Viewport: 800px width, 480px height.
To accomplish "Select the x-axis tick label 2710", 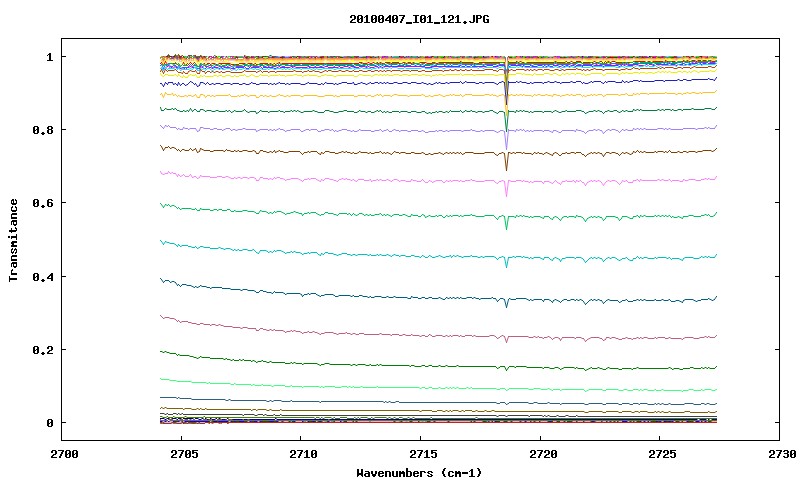I will [304, 454].
